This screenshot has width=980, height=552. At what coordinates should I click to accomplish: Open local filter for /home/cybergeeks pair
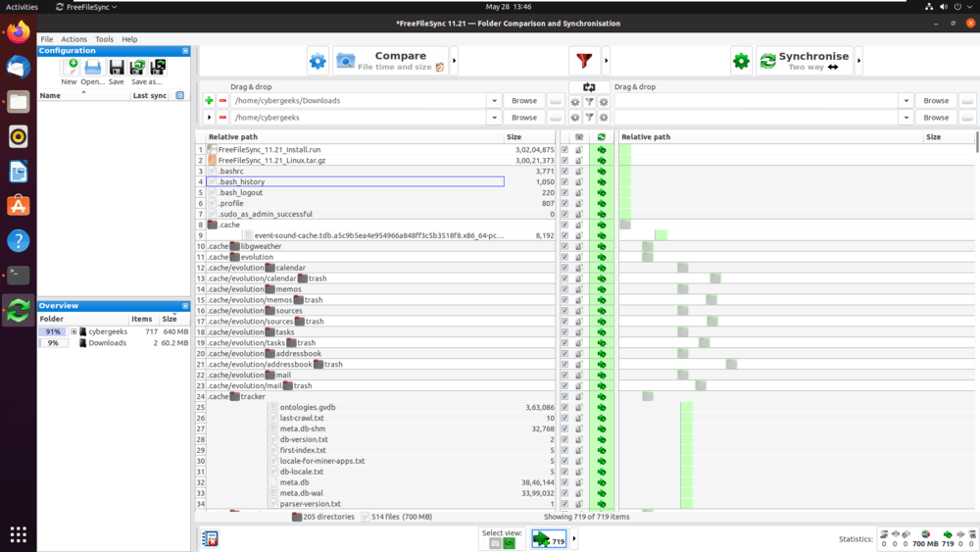pyautogui.click(x=589, y=118)
